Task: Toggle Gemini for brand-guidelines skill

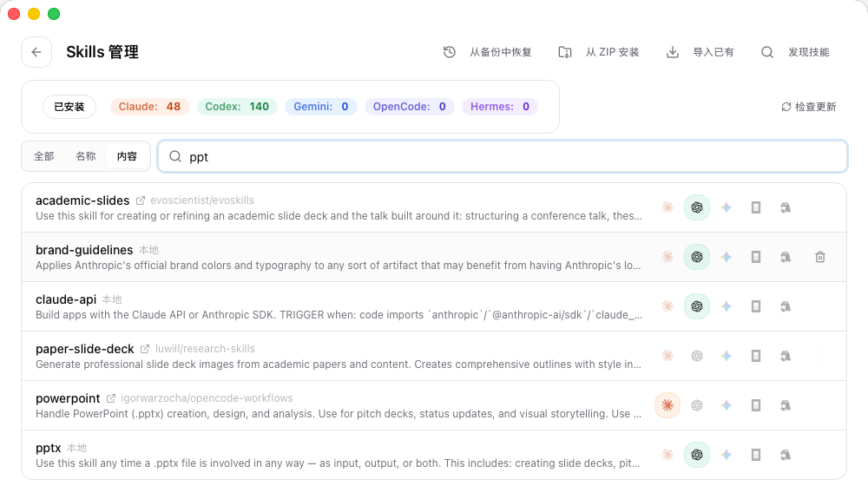Action: pos(727,257)
